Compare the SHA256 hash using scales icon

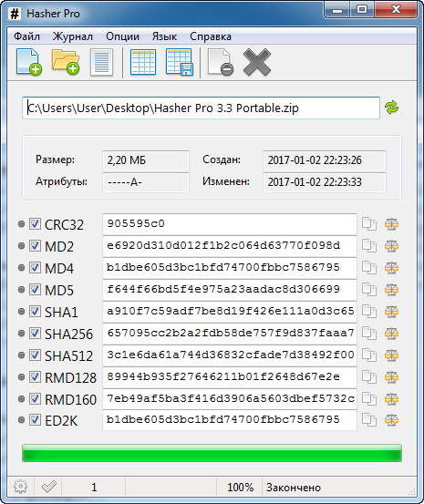coord(391,334)
